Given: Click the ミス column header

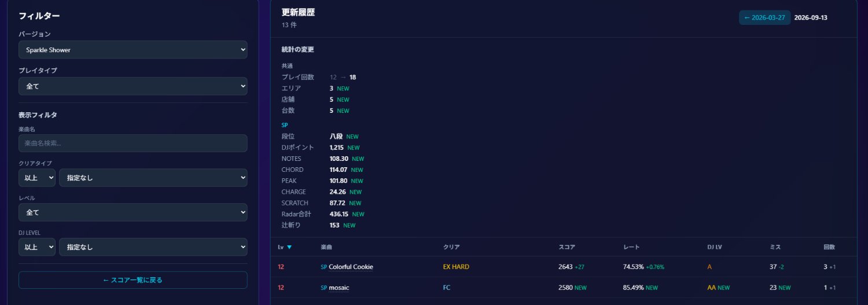Looking at the screenshot, I should (x=775, y=247).
